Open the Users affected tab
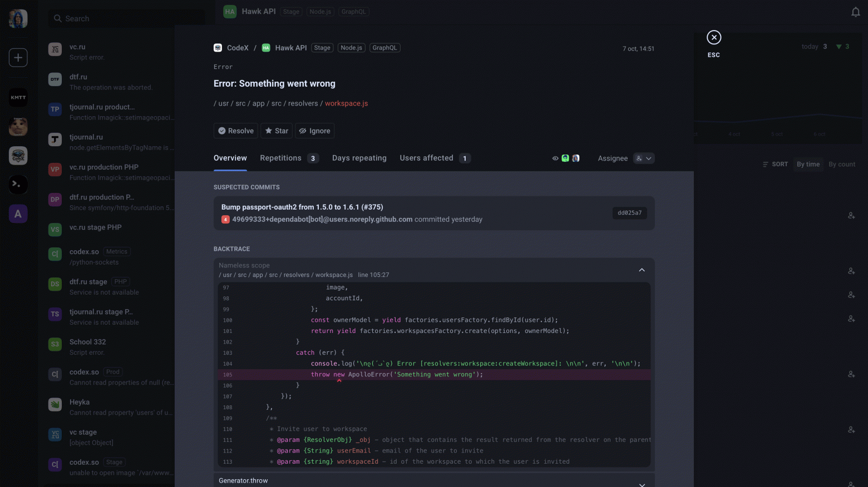 click(x=435, y=158)
